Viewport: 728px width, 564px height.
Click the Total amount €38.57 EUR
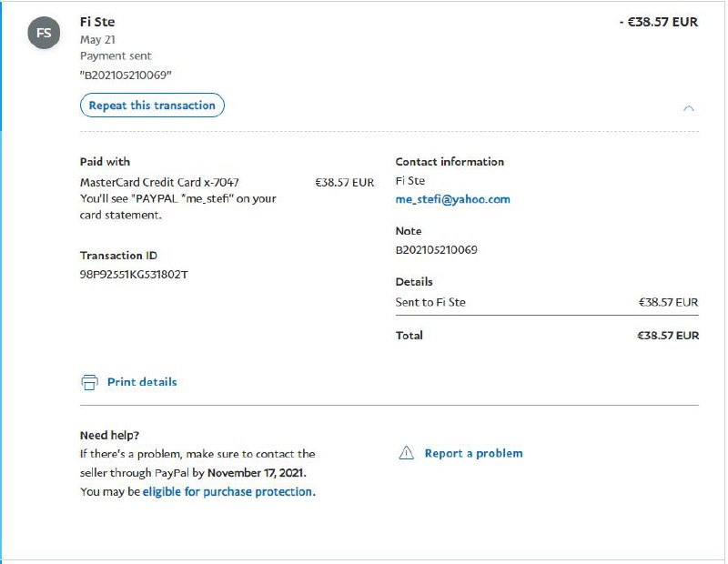(x=667, y=336)
